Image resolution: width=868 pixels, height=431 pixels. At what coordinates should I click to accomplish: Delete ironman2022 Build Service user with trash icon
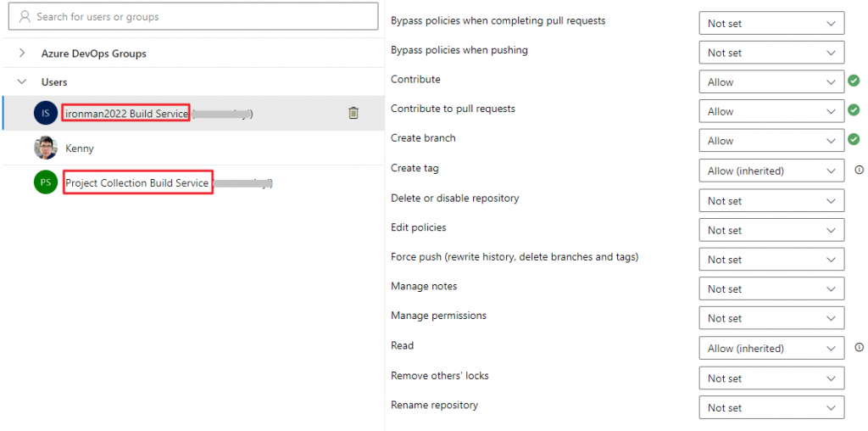pyautogui.click(x=353, y=113)
